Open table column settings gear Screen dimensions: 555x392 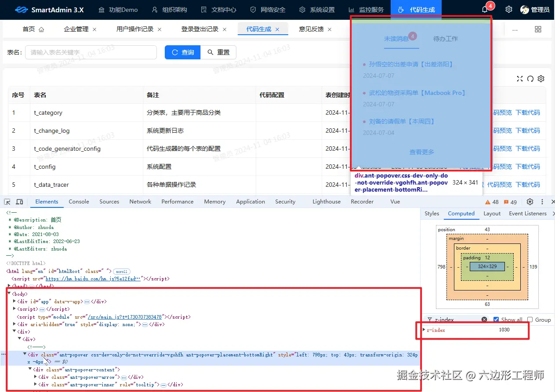click(541, 79)
